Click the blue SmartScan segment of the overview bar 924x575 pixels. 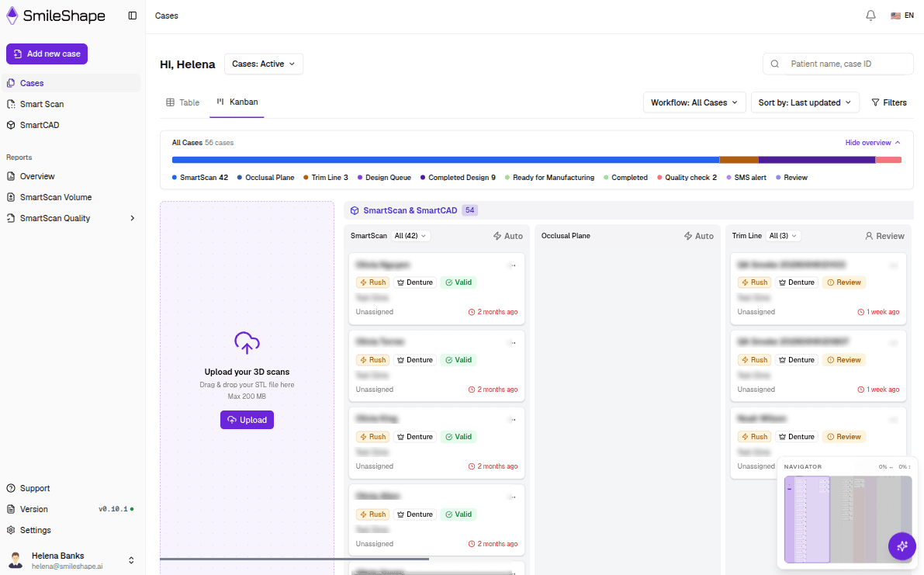coord(445,160)
